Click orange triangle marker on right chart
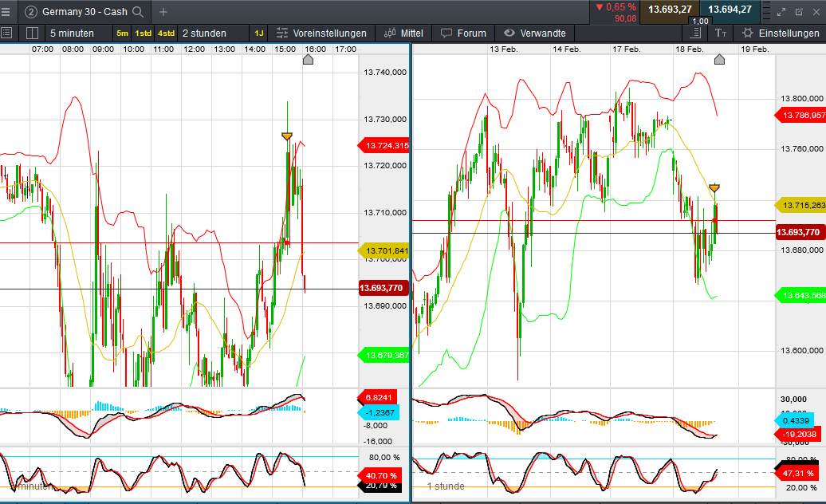 tap(714, 187)
